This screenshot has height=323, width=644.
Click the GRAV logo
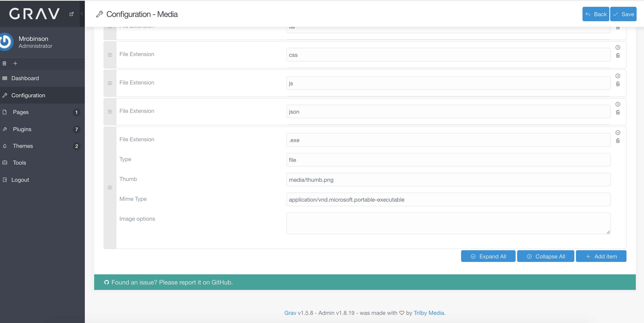[34, 14]
